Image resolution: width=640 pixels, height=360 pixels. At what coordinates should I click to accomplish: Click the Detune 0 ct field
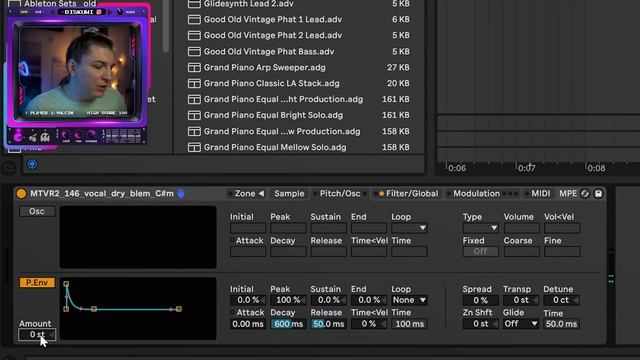(561, 300)
